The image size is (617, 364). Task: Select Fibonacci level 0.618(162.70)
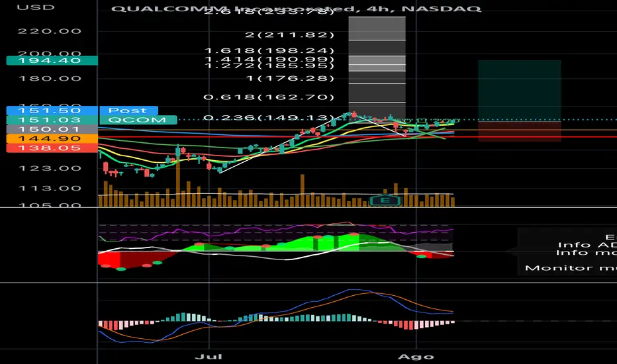click(x=269, y=97)
